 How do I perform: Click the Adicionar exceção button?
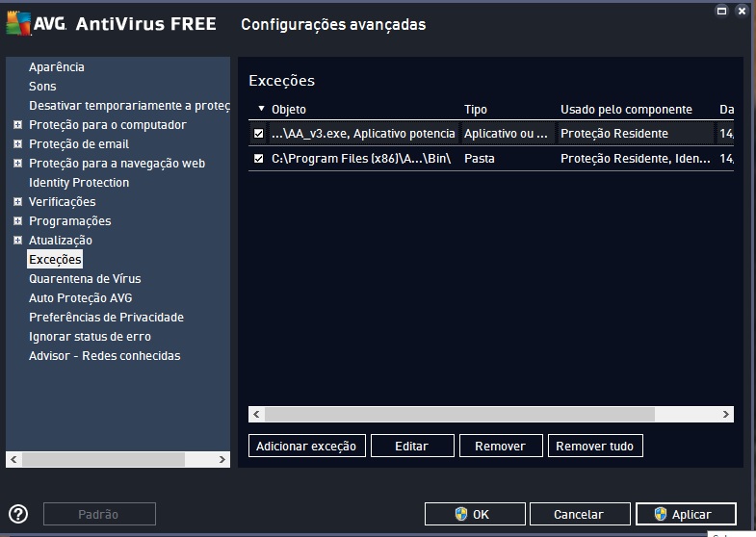pyautogui.click(x=306, y=447)
